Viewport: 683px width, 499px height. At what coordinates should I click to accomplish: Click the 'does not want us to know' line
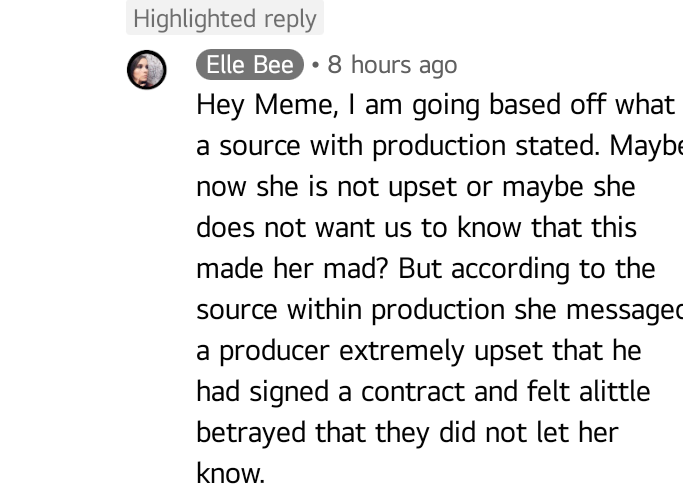(x=415, y=228)
